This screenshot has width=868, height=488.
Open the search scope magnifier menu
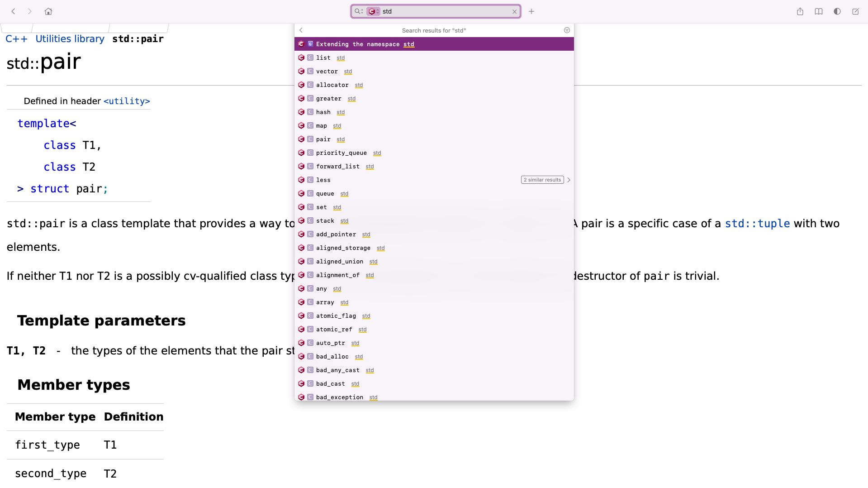point(359,11)
